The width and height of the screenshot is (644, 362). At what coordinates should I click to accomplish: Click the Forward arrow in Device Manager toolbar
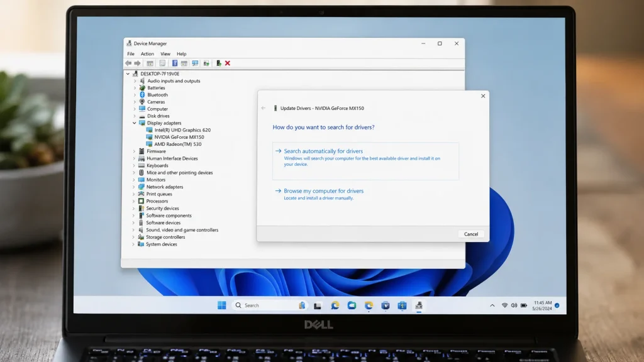tap(138, 63)
